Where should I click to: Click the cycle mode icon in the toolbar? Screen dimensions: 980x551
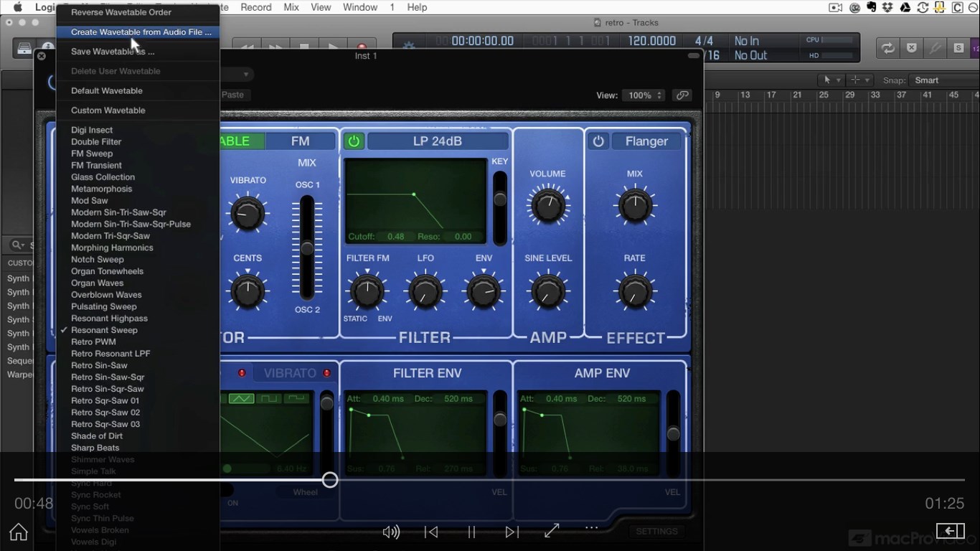point(888,47)
